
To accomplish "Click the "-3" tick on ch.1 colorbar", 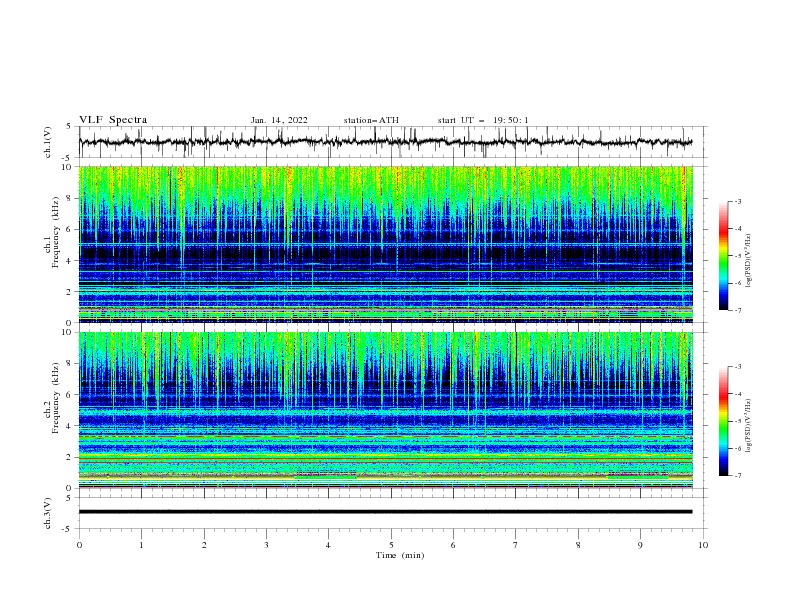I will coord(737,201).
